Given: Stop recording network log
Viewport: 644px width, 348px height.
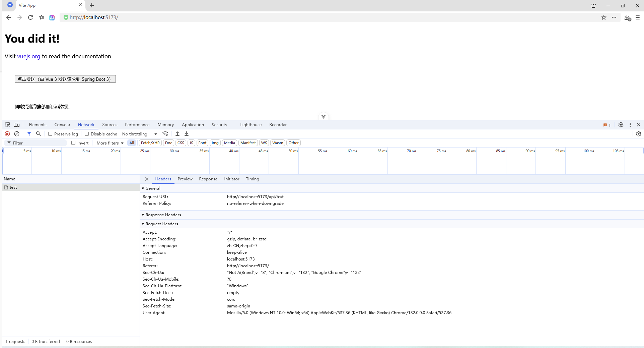Looking at the screenshot, I should pos(7,134).
